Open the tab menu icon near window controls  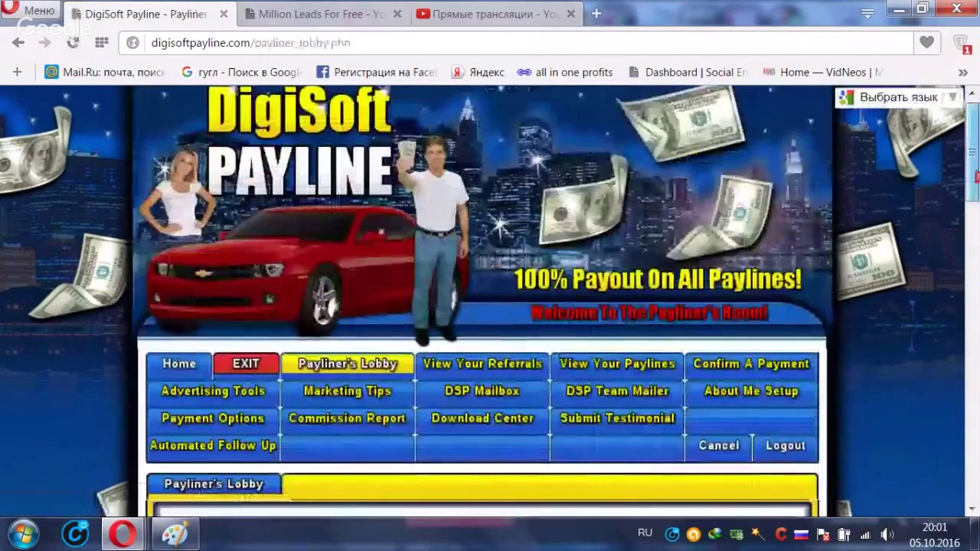coord(867,14)
